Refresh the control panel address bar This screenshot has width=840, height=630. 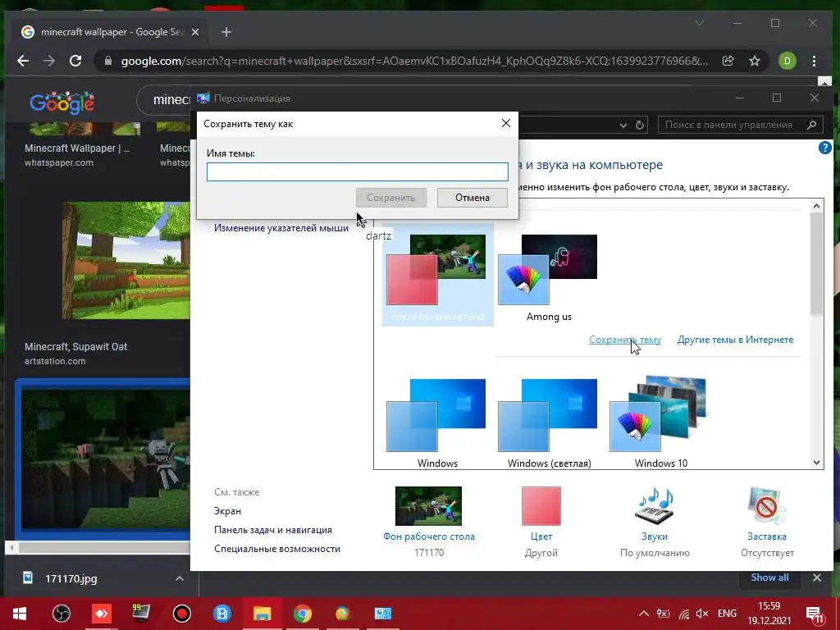coord(640,125)
